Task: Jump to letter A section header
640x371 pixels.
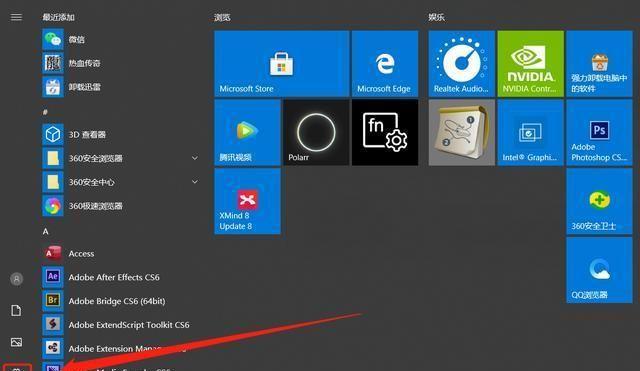Action: [45, 231]
